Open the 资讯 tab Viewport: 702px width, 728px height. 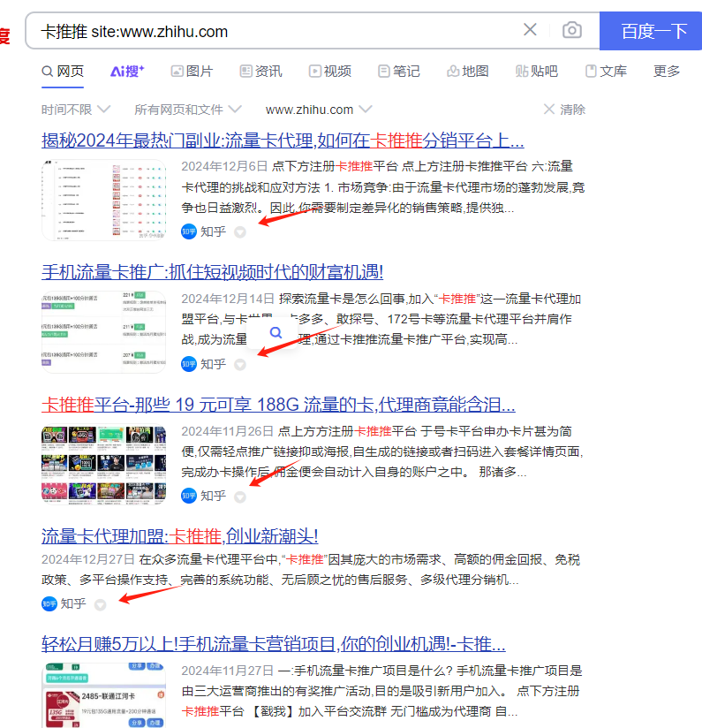pos(260,71)
